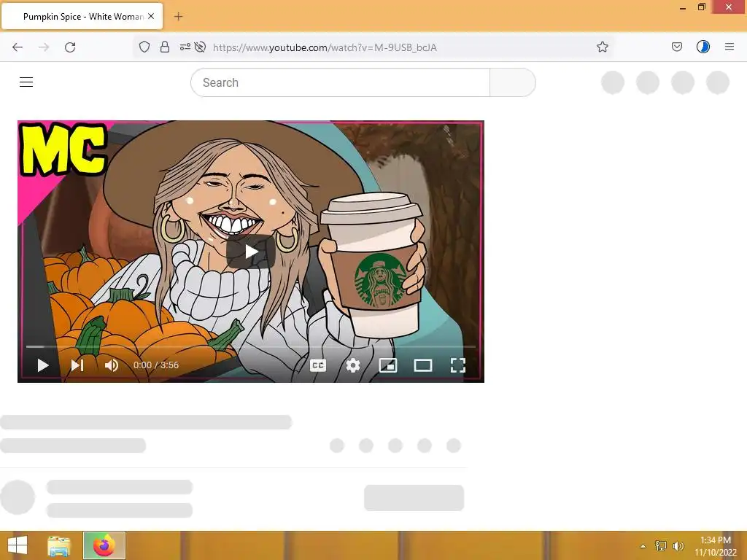Open the YouTube hamburger guide menu
This screenshot has width=747, height=560.
coord(26,82)
